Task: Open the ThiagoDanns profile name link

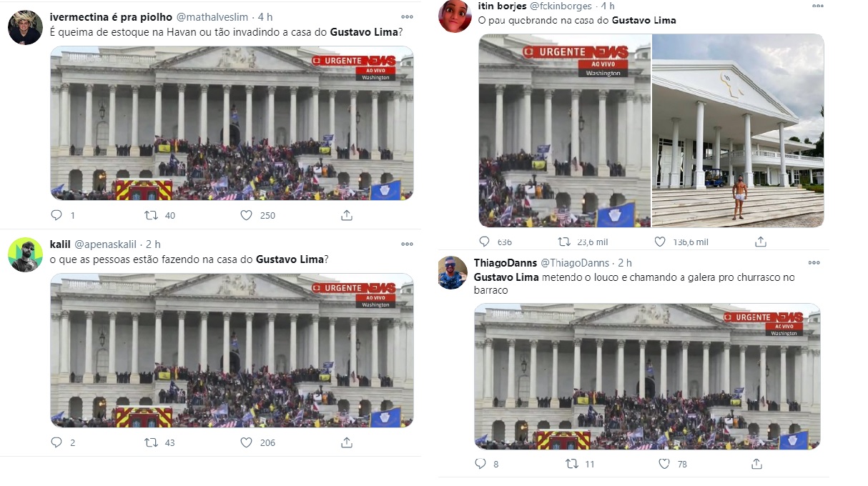Action: tap(505, 263)
